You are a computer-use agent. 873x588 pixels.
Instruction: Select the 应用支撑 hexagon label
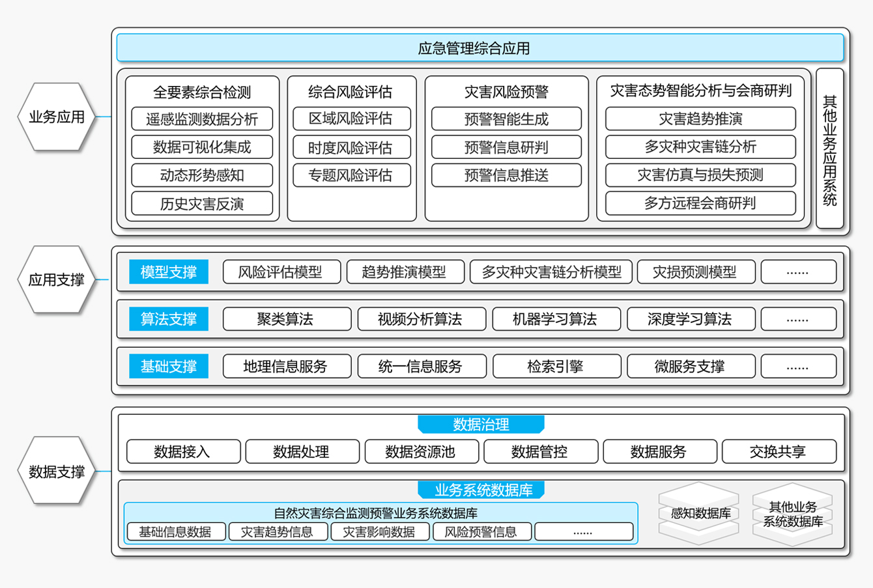tap(57, 280)
